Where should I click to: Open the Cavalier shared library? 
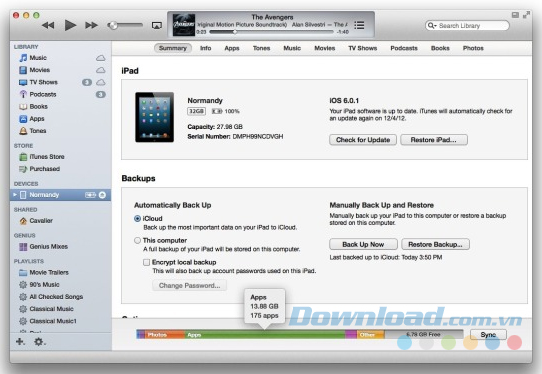click(36, 221)
